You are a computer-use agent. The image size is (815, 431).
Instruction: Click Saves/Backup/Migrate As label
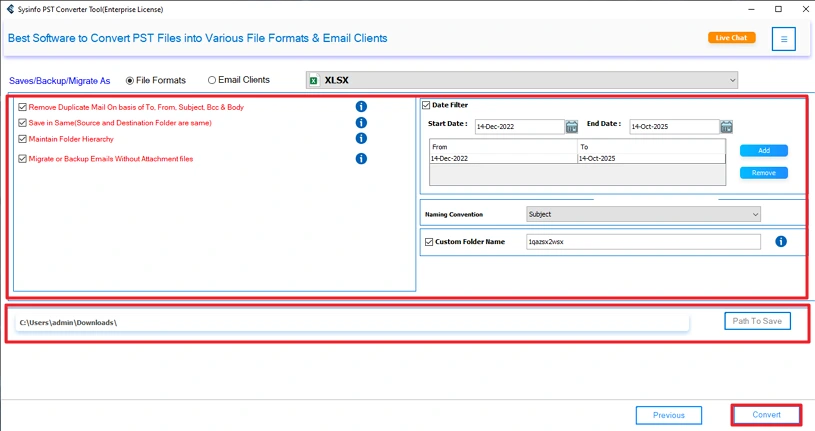coord(60,81)
